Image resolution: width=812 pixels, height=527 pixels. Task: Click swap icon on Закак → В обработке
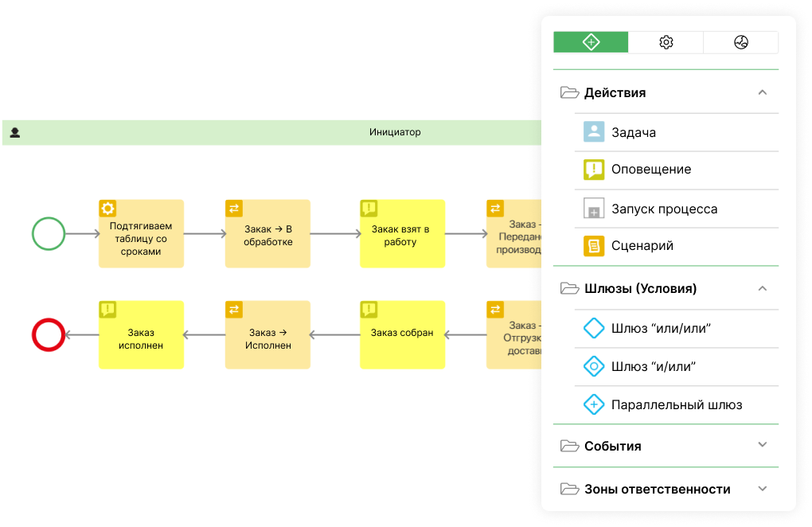[234, 208]
